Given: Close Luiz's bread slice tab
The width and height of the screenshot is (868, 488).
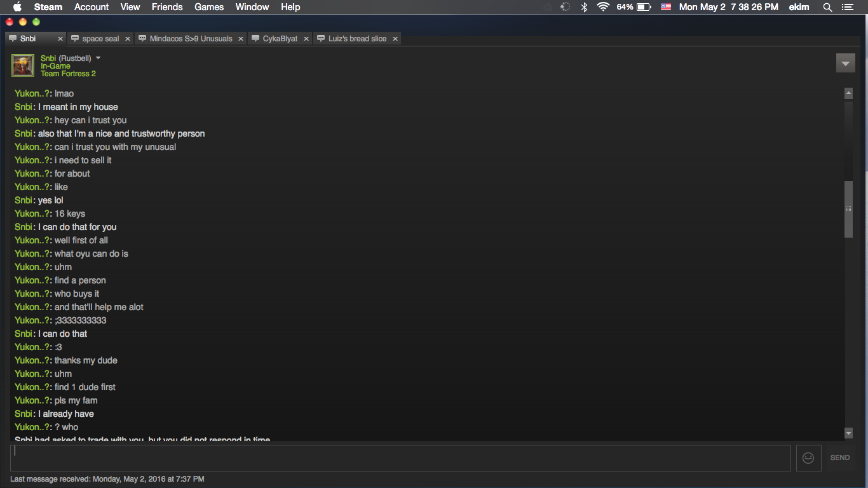Looking at the screenshot, I should [x=395, y=39].
